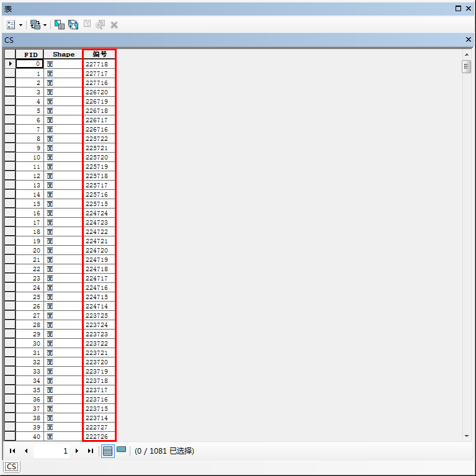Click the cell 224724
This screenshot has height=476, width=476.
pyautogui.click(x=99, y=213)
